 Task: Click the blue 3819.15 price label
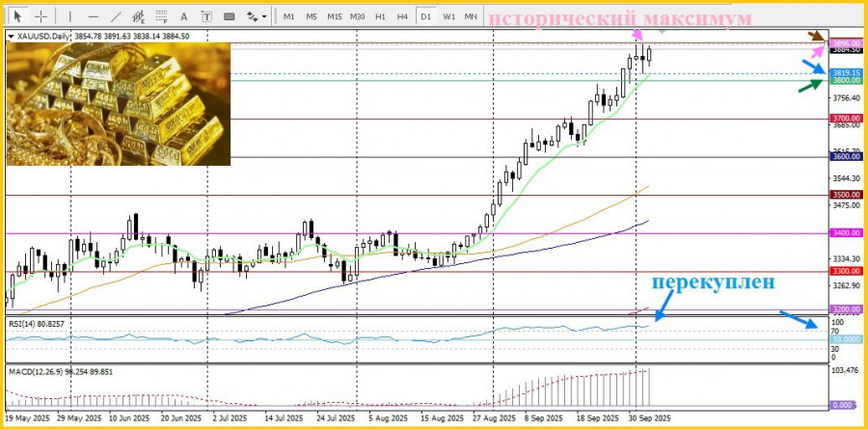tap(847, 72)
